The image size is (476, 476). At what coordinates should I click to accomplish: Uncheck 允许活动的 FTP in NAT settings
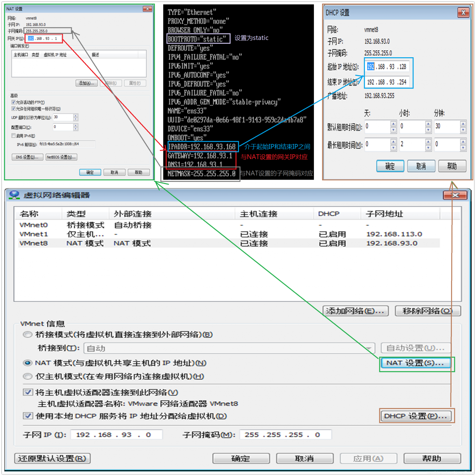pyautogui.click(x=13, y=102)
